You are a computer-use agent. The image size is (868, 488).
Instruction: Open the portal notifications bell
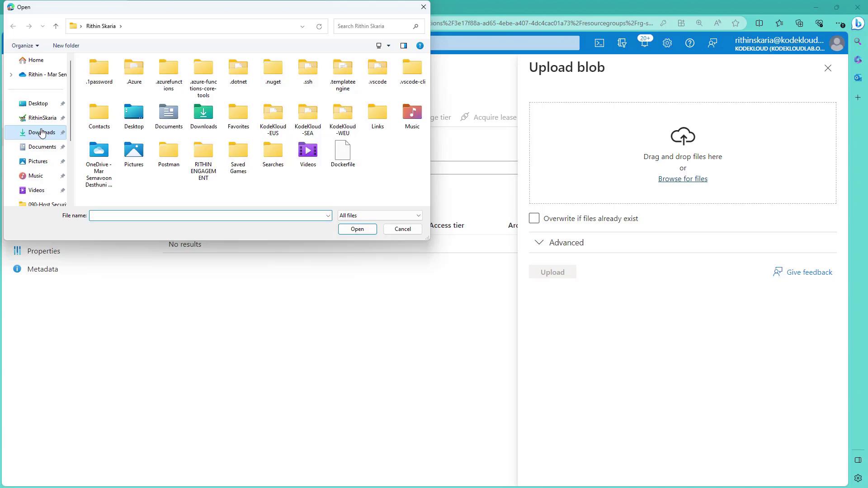coord(644,43)
